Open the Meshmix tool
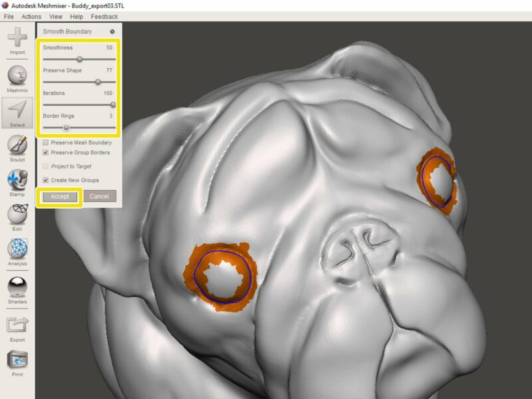Screen dimensions: 532x399 (17, 75)
